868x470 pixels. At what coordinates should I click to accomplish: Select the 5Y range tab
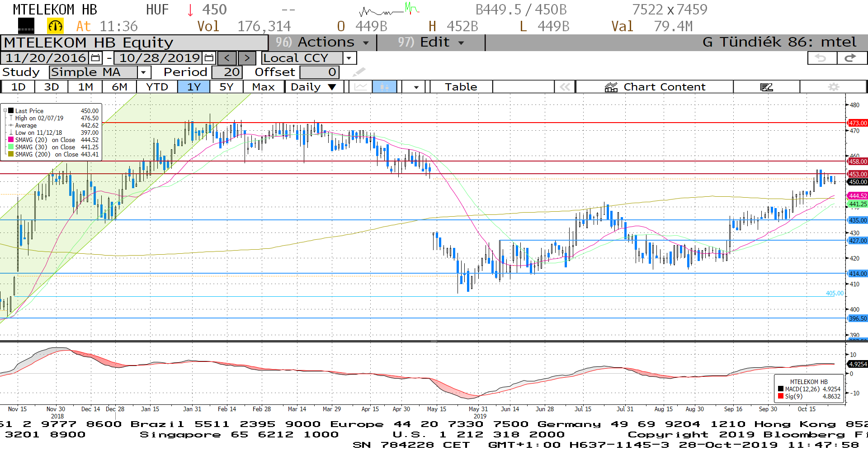pyautogui.click(x=226, y=87)
